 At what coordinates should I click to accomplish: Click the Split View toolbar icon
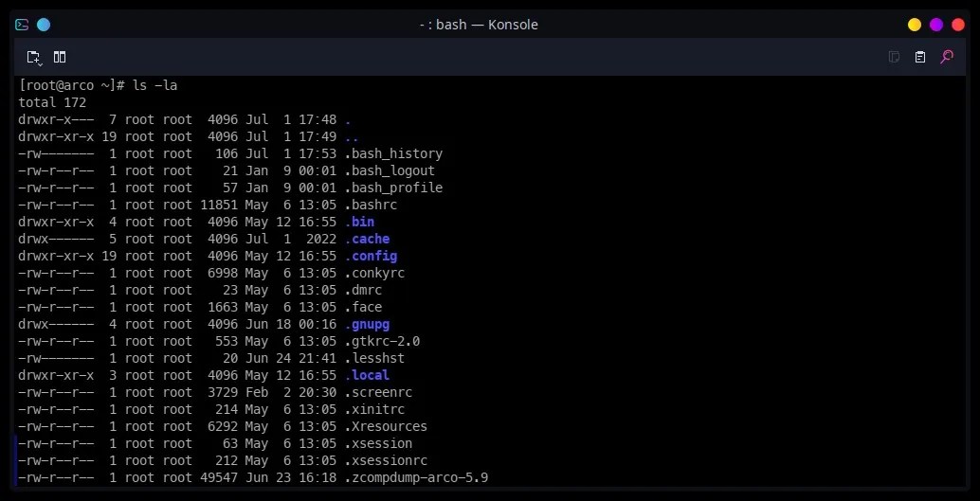(x=60, y=57)
